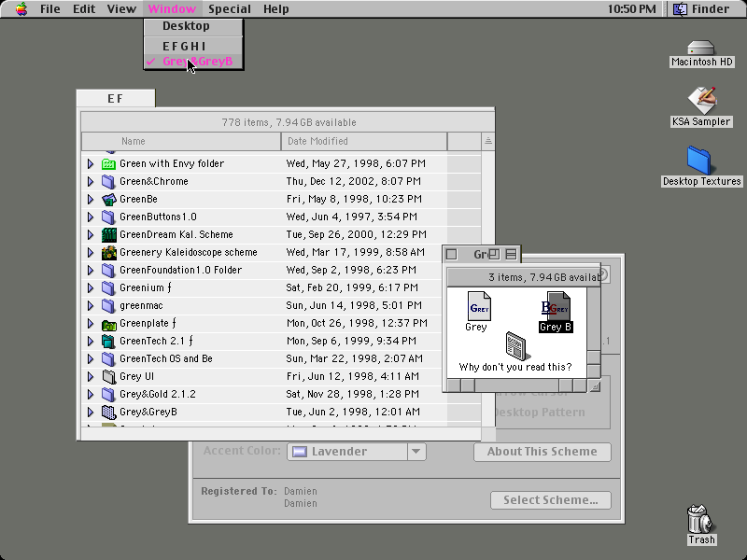Image resolution: width=747 pixels, height=560 pixels.
Task: Click the Macintosh HD drive icon
Action: pos(701,49)
